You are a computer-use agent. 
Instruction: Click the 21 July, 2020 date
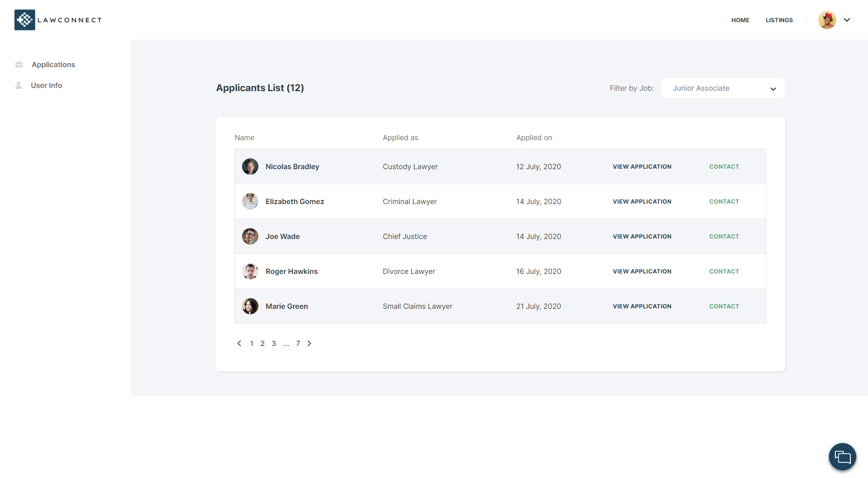pyautogui.click(x=538, y=306)
